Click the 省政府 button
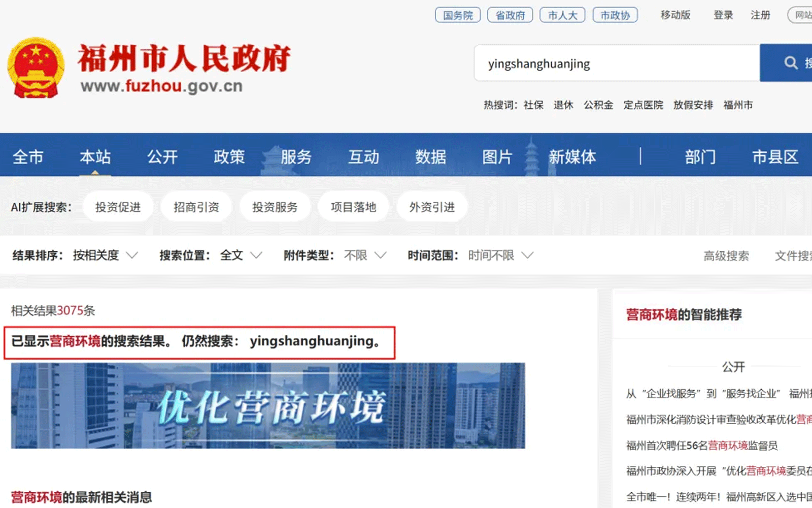Screen dimensions: 812x508 (510, 15)
